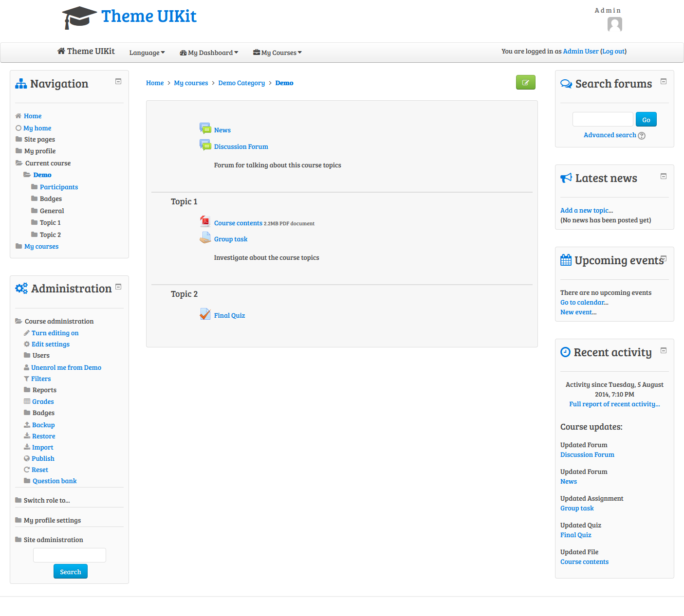Viewport: 684px width, 616px height.
Task: Collapse the Recent activity block
Action: [x=663, y=350]
